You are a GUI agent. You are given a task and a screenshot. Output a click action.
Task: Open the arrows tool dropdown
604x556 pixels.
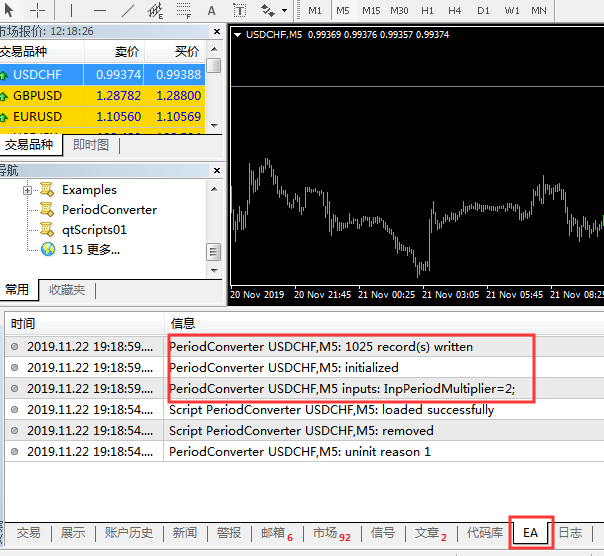[284, 10]
